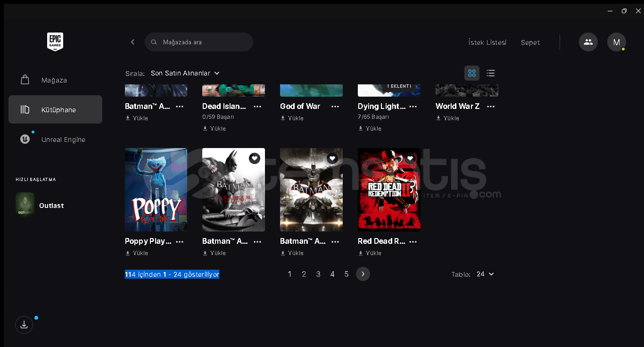644x347 pixels.
Task: Open Unreal Engine in the sidebar
Action: click(x=55, y=139)
